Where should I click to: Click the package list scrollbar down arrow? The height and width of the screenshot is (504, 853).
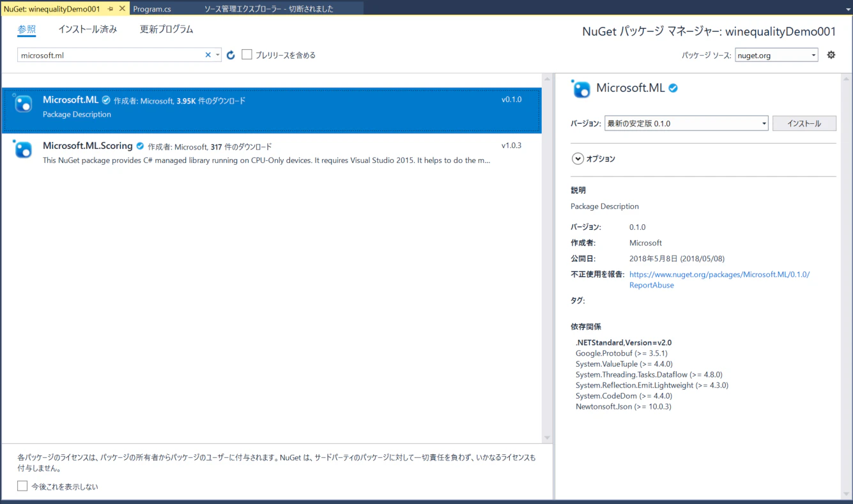[547, 438]
